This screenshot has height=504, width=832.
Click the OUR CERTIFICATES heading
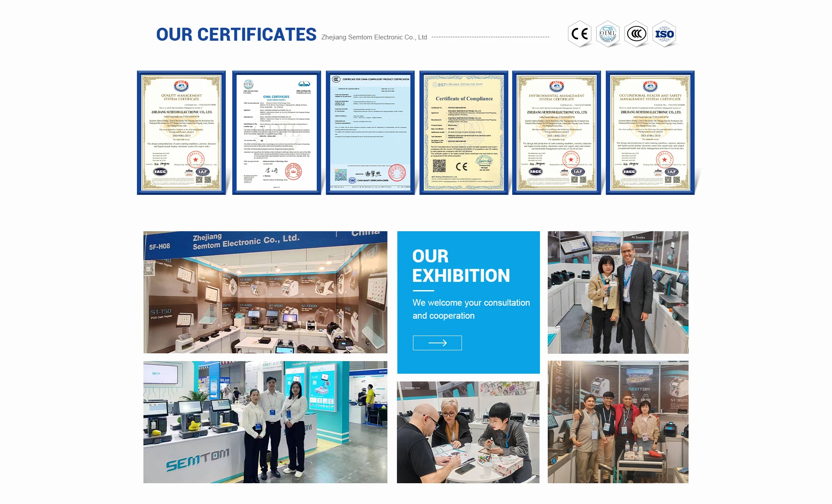coord(236,35)
